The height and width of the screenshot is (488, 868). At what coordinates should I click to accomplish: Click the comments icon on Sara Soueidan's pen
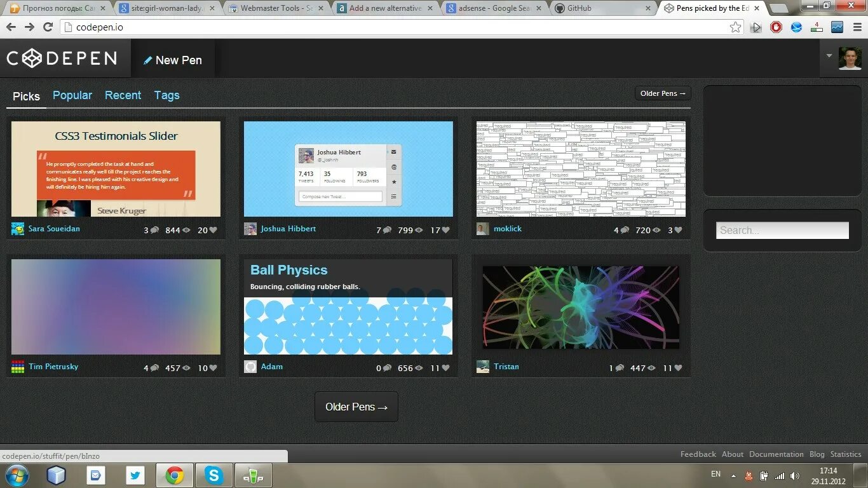(154, 230)
